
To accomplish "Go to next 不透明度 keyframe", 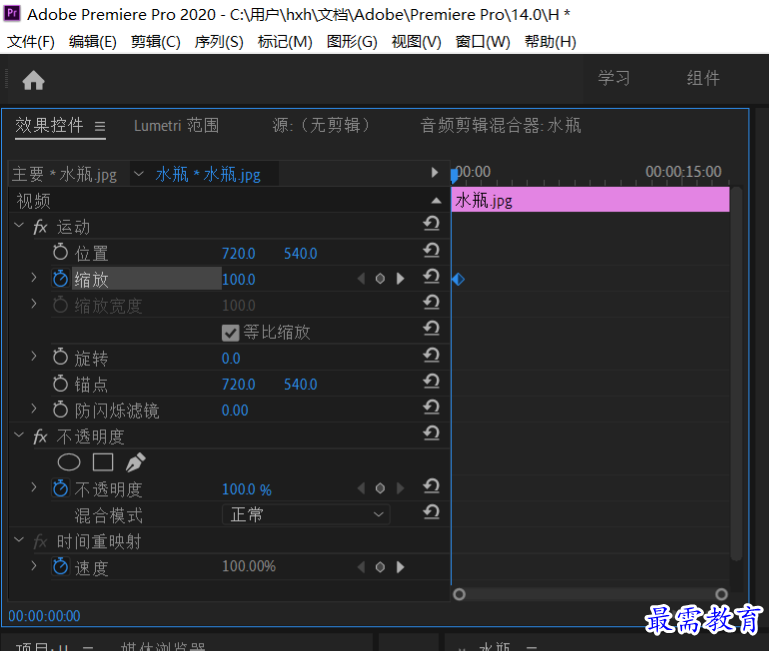I will click(x=400, y=489).
